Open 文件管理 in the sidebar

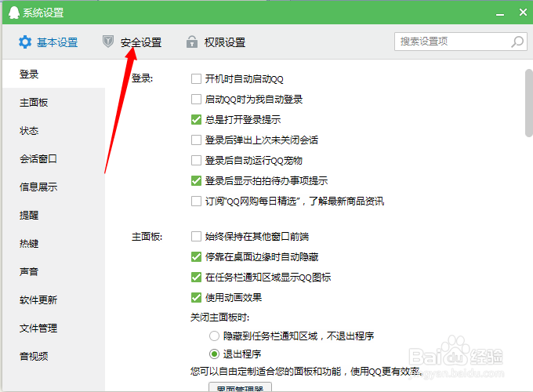click(x=54, y=328)
